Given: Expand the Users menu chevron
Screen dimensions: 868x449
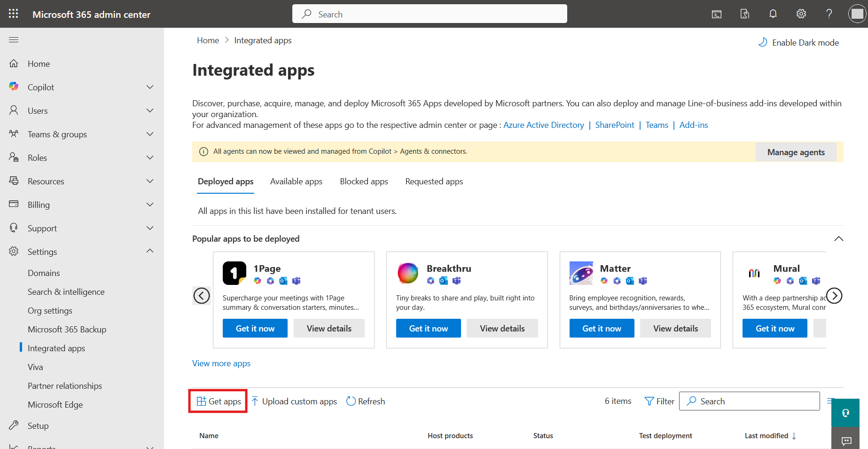Looking at the screenshot, I should point(150,110).
